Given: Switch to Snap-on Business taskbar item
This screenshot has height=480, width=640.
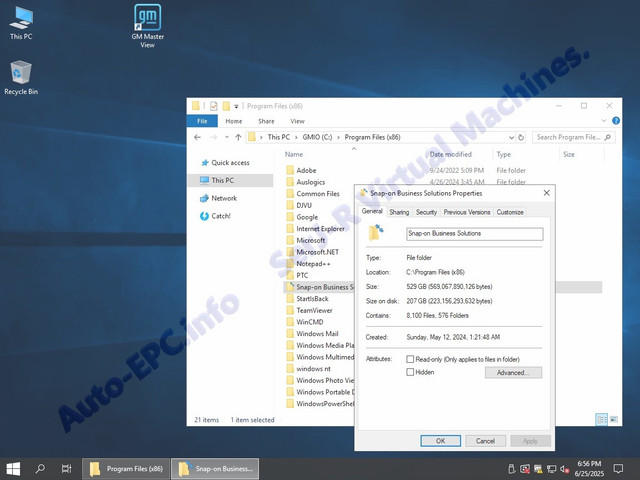Looking at the screenshot, I should [215, 469].
